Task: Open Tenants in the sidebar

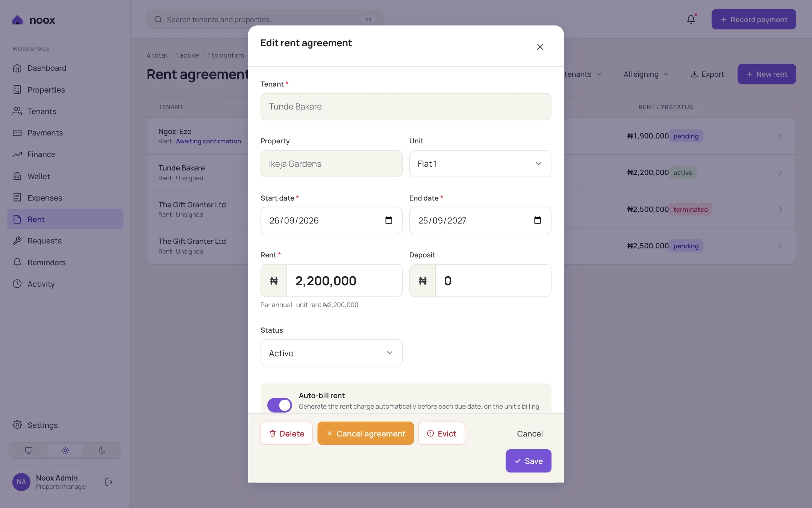Action: (65, 111)
